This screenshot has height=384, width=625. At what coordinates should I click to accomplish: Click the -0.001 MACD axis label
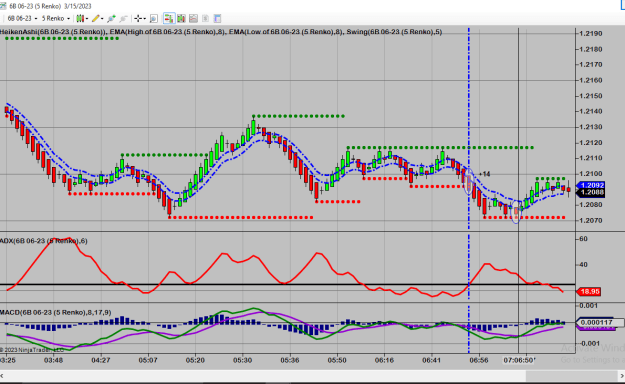[589, 343]
